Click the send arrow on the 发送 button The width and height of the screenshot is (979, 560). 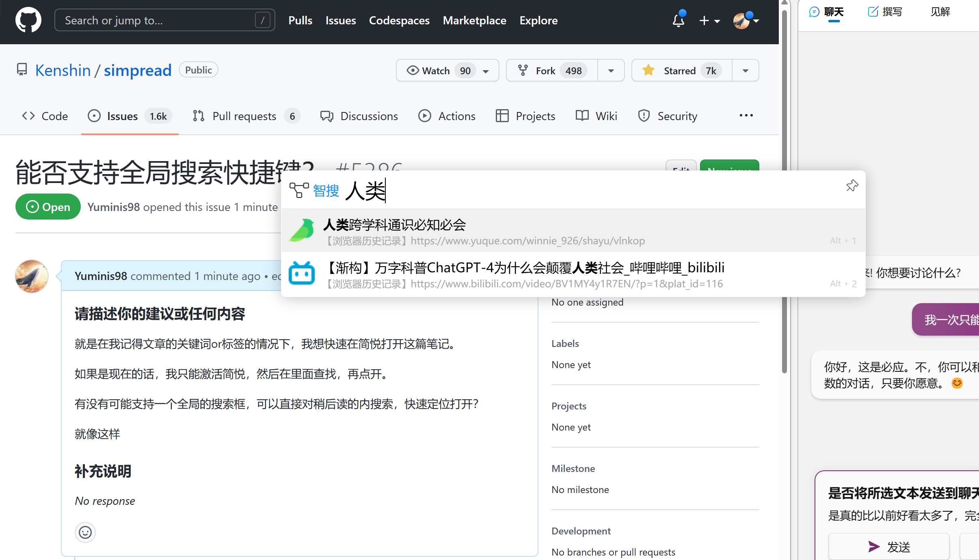(873, 546)
